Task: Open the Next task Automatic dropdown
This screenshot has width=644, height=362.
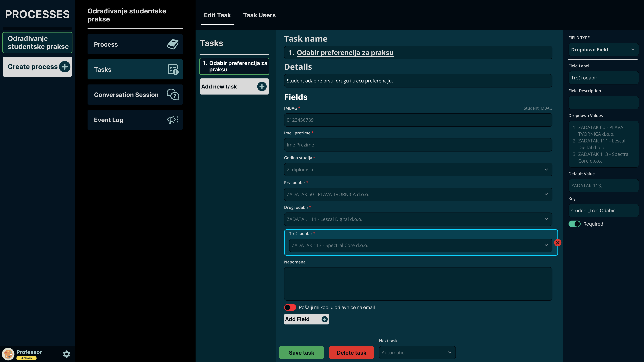Action: [x=417, y=352]
